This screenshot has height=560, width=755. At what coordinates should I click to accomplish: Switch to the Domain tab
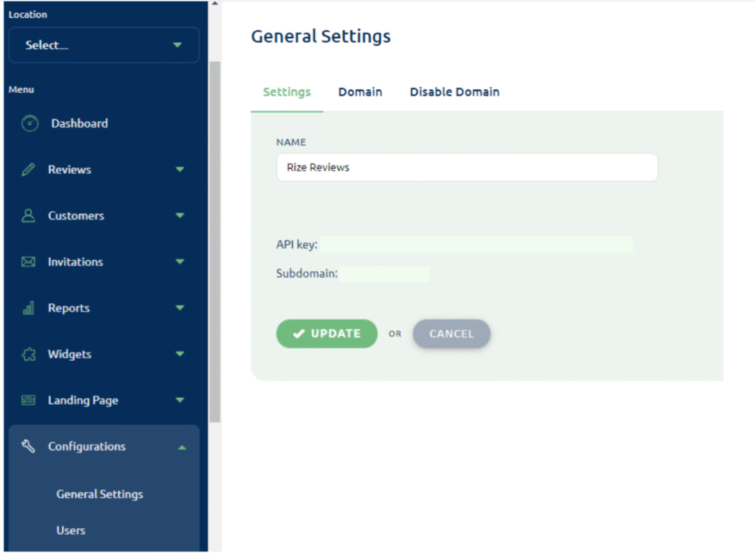click(x=360, y=92)
